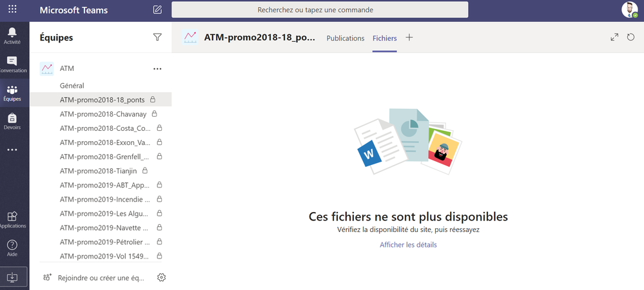This screenshot has width=644, height=290.
Task: Click lock icon on ATM-promo2018-18_ponts
Action: [152, 99]
